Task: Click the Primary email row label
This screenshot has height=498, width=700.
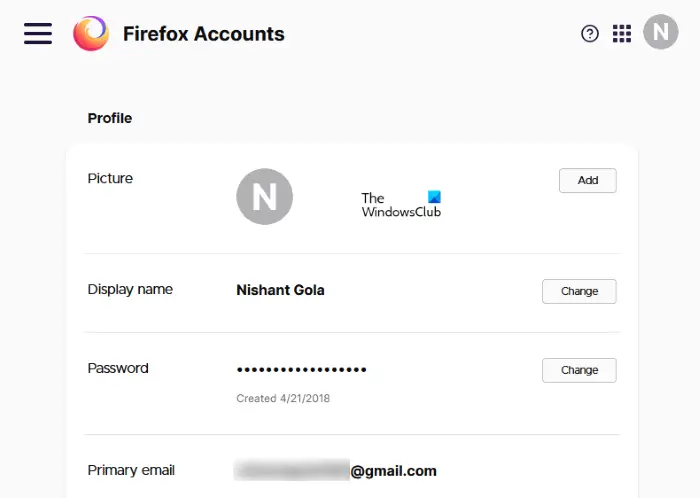Action: (x=131, y=470)
